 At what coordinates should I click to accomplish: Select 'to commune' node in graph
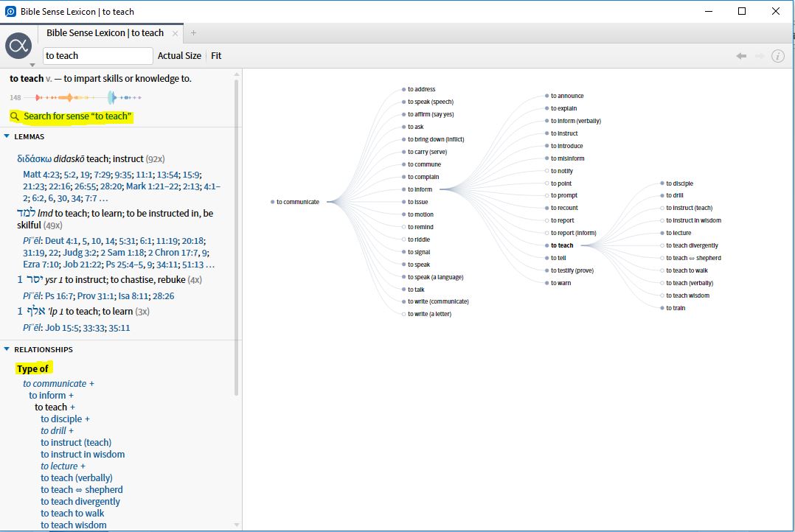tap(422, 164)
